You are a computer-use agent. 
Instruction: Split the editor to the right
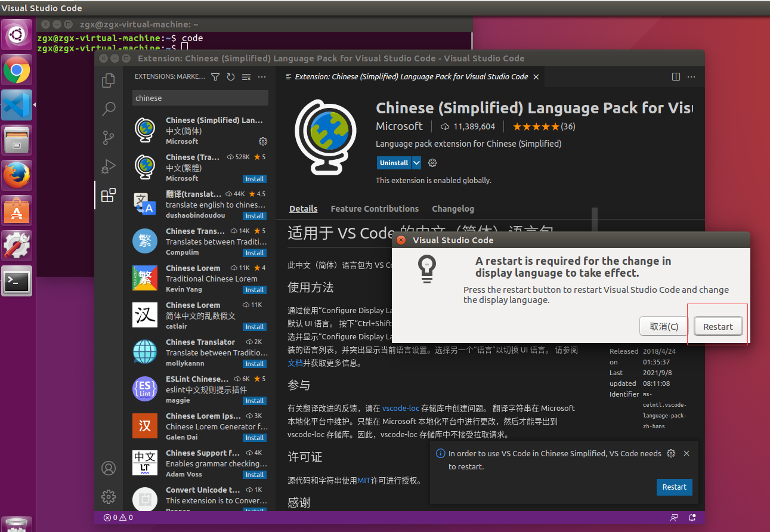tap(676, 77)
